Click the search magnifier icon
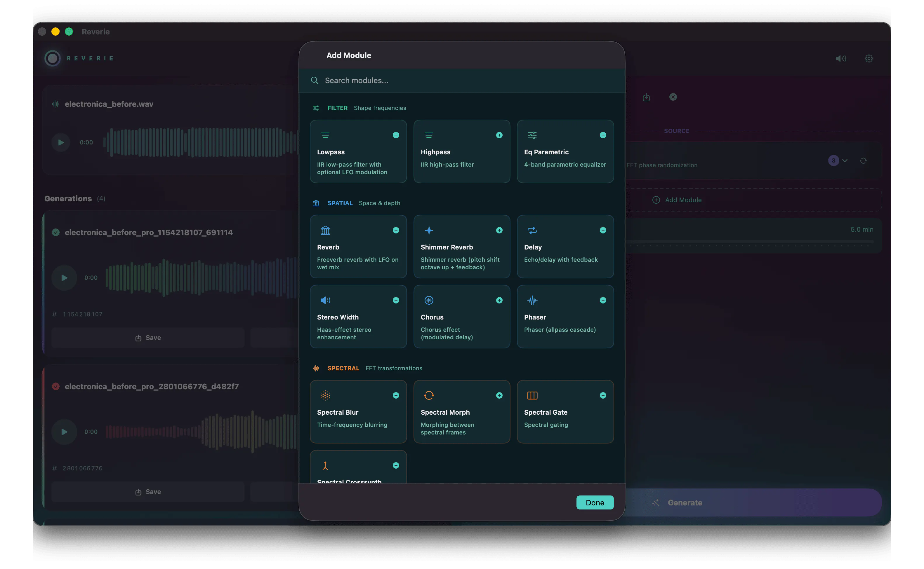924x569 pixels. tap(315, 80)
